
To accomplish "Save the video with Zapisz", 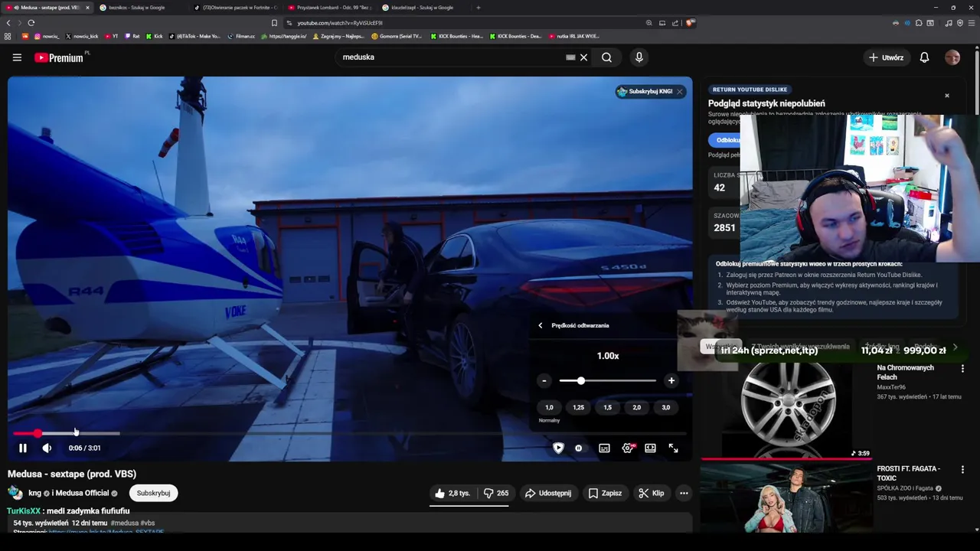I will point(605,494).
